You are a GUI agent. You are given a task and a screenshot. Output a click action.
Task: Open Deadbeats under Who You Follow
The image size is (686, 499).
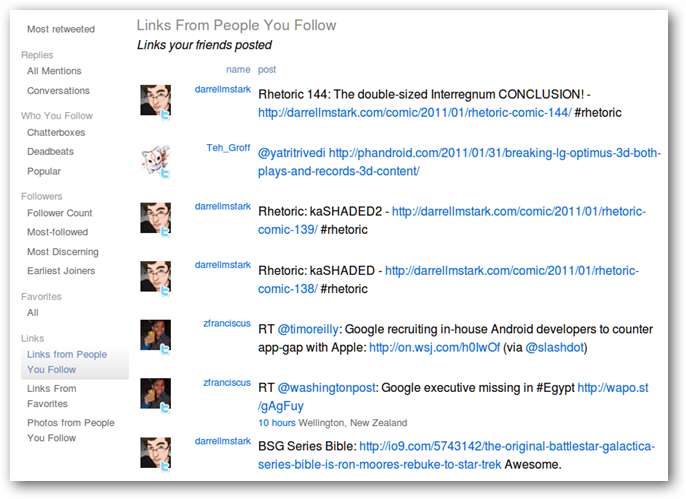click(x=50, y=152)
